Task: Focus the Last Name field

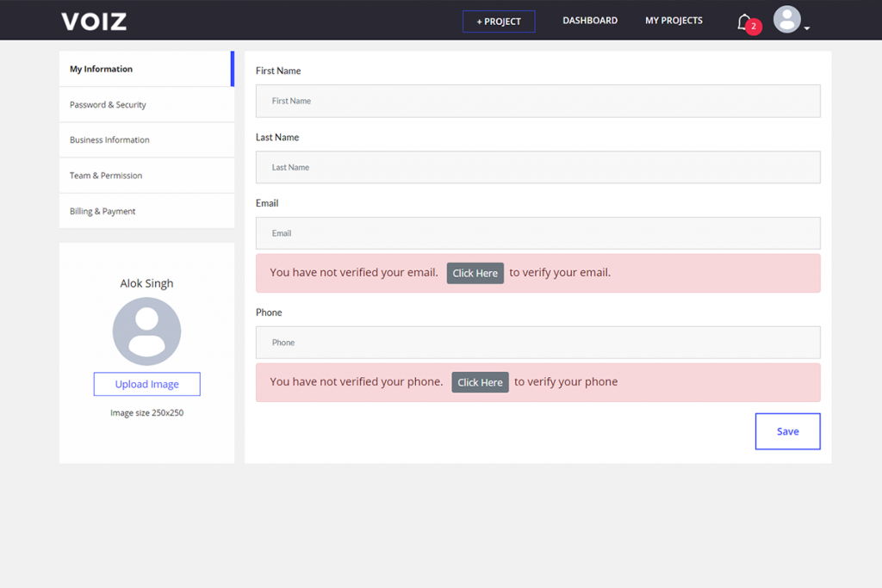Action: click(538, 167)
